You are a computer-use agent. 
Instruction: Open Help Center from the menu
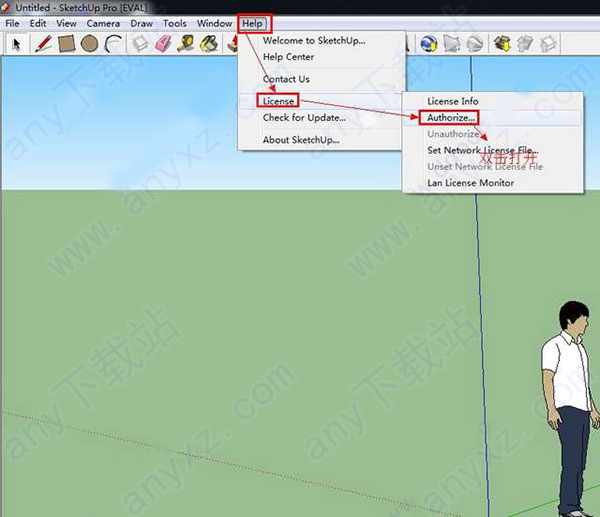click(x=288, y=57)
